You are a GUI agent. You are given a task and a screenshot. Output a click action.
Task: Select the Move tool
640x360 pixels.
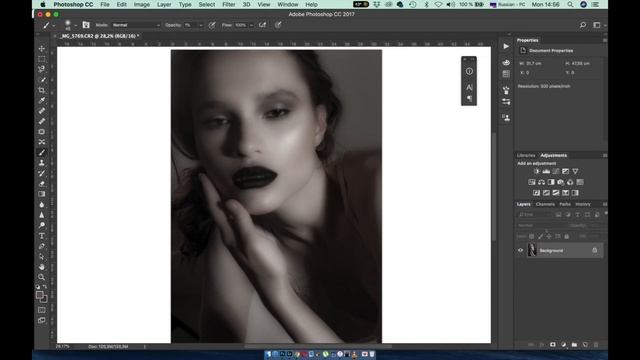click(42, 49)
